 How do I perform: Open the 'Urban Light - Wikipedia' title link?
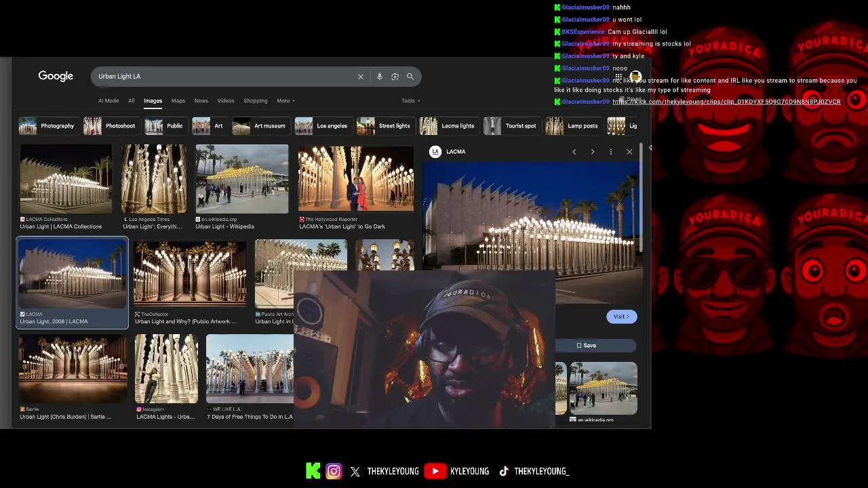tap(224, 227)
